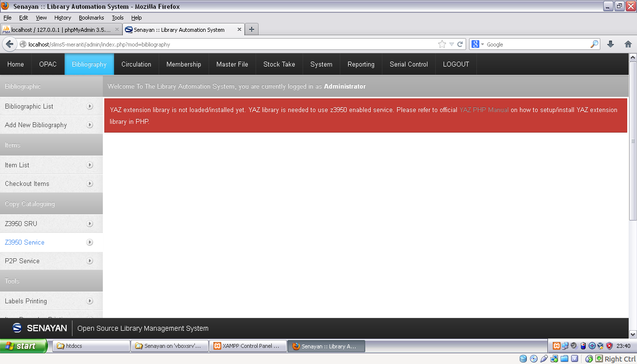The image size is (637, 364).
Task: Open the Firefox View menu
Action: 41,18
